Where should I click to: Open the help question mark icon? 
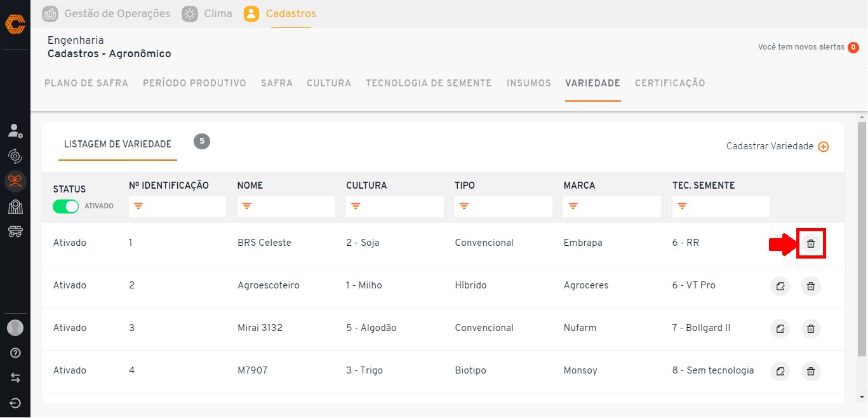pos(15,353)
